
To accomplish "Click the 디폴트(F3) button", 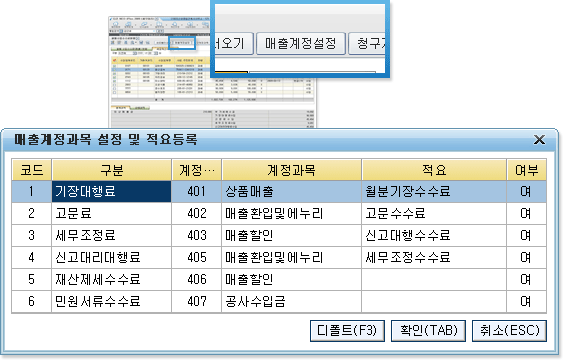I will click(x=347, y=331).
